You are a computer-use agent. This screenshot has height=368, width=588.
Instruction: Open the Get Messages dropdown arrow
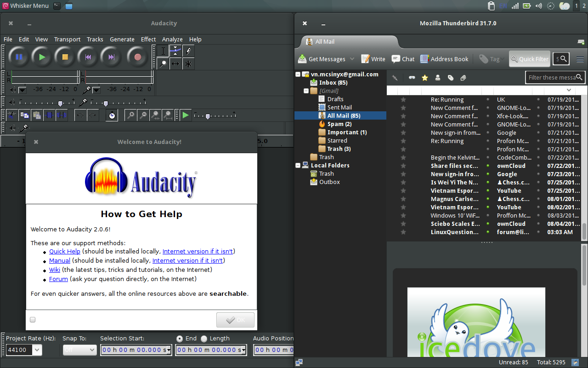coord(352,59)
